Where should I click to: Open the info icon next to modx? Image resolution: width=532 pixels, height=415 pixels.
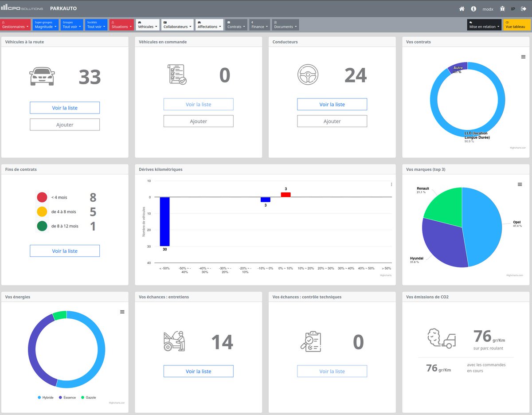coord(473,8)
